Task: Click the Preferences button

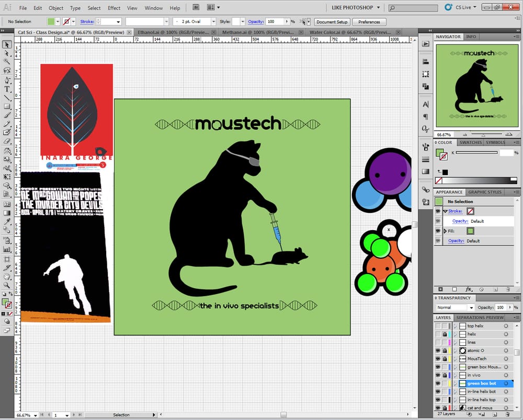Action: pos(369,22)
